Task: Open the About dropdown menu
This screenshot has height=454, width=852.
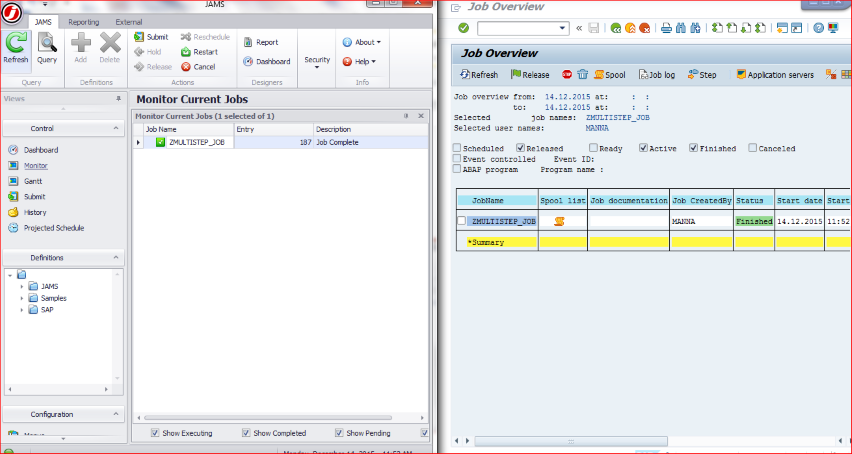Action: tap(361, 42)
